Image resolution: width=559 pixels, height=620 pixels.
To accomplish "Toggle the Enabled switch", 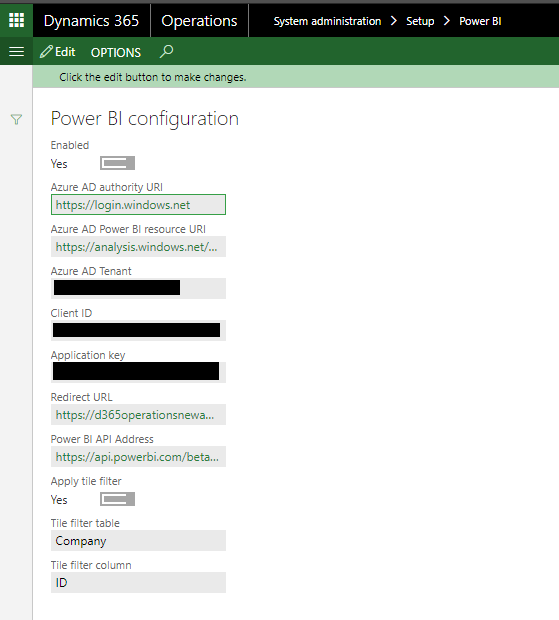I will coord(117,163).
